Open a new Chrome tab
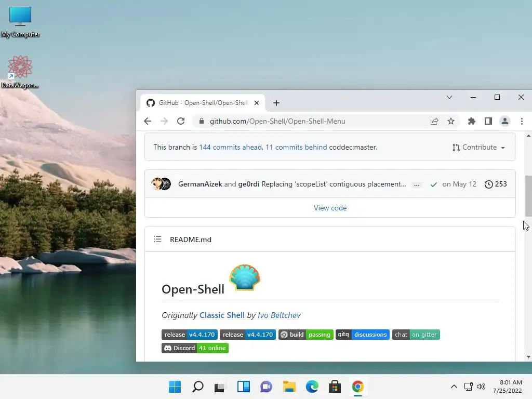Screen dimensions: 532x399 276,103
